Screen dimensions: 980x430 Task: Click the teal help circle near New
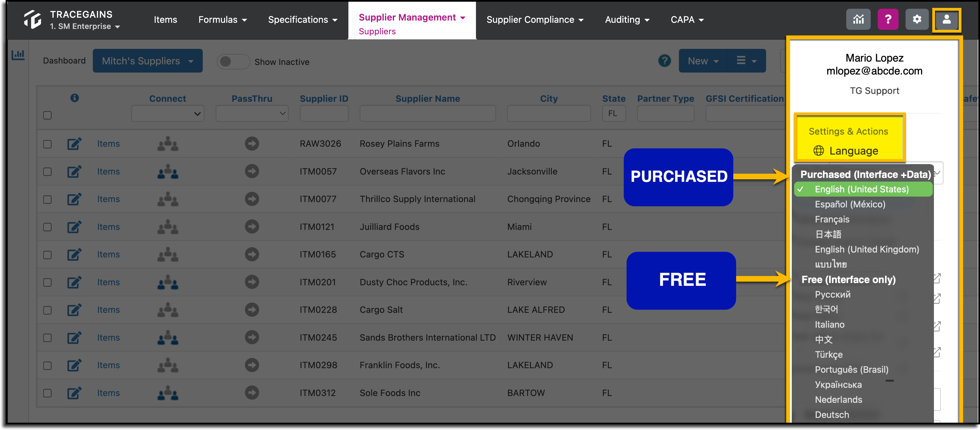[x=664, y=60]
